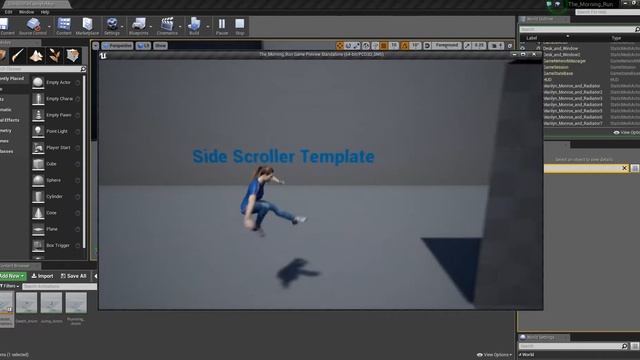Select Marilyn_Monroe_and_Radiator7 in outliner
The width and height of the screenshot is (640, 360).
point(573,123)
